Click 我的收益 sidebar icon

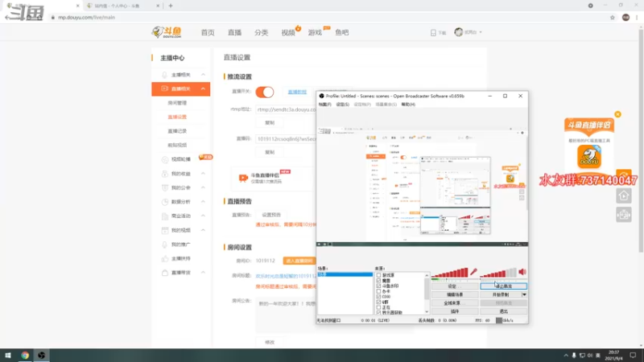pos(165,174)
